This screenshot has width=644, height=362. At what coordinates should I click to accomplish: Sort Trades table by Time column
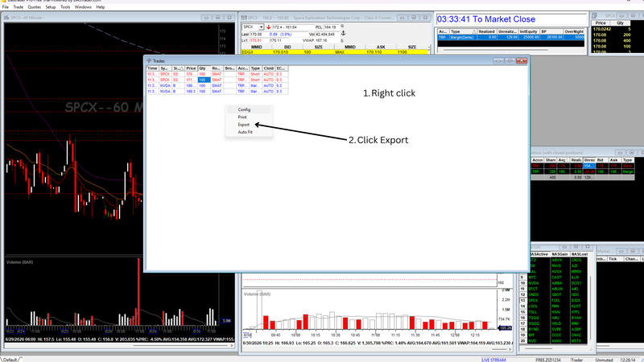(152, 68)
